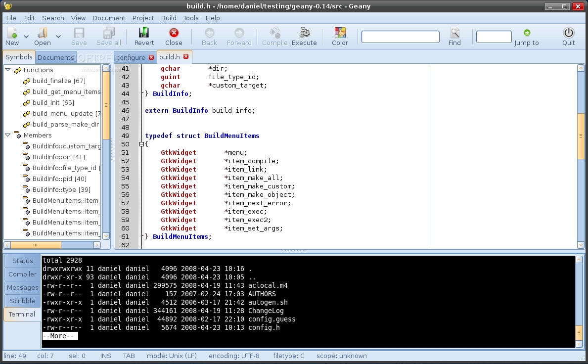The width and height of the screenshot is (588, 364).
Task: Execute the program with gears icon
Action: [305, 33]
